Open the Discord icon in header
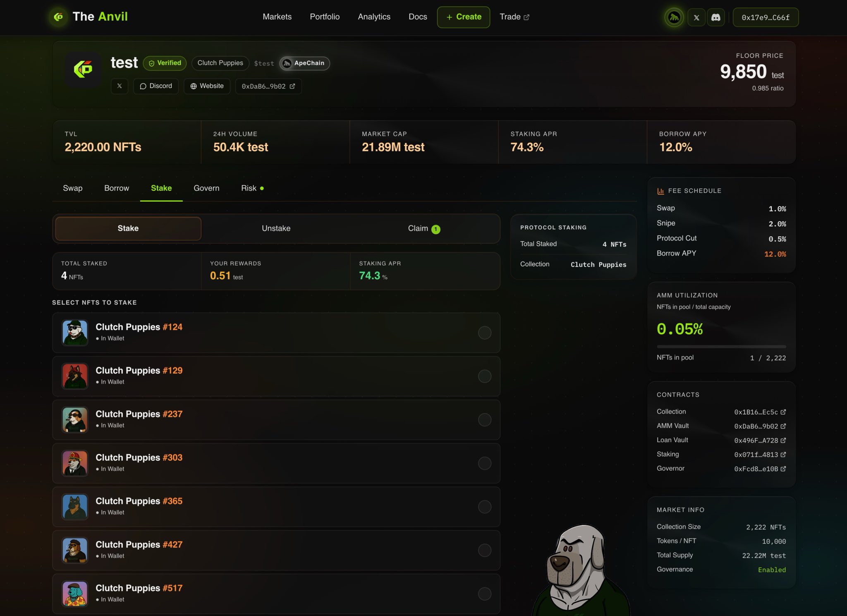The width and height of the screenshot is (847, 616). (715, 17)
